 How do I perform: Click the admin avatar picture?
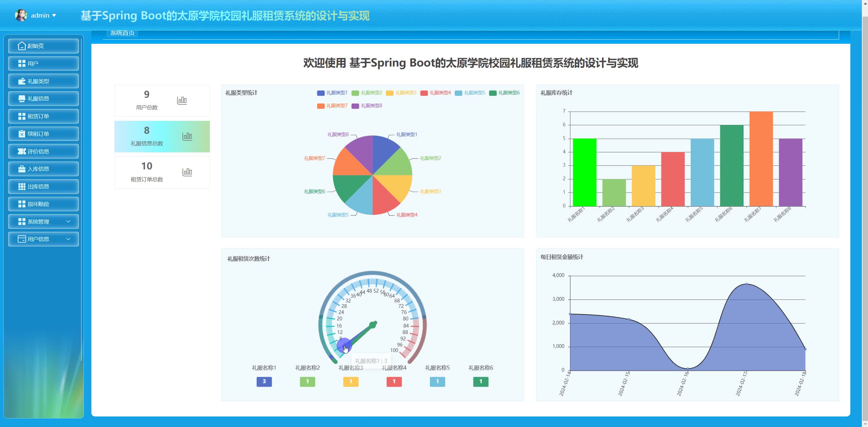(21, 15)
